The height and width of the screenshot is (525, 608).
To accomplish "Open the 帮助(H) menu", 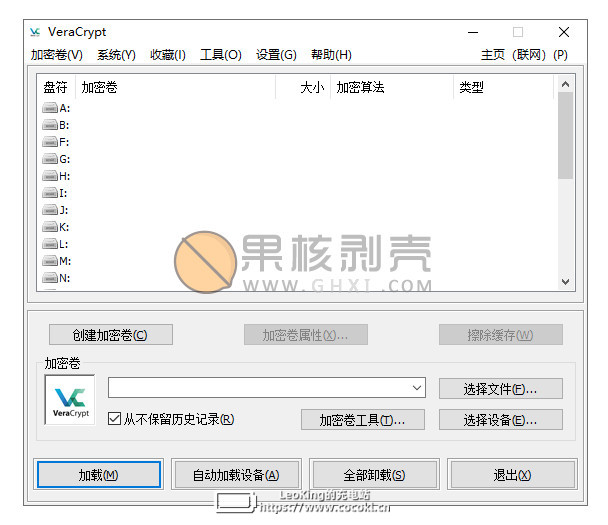I will coord(331,55).
